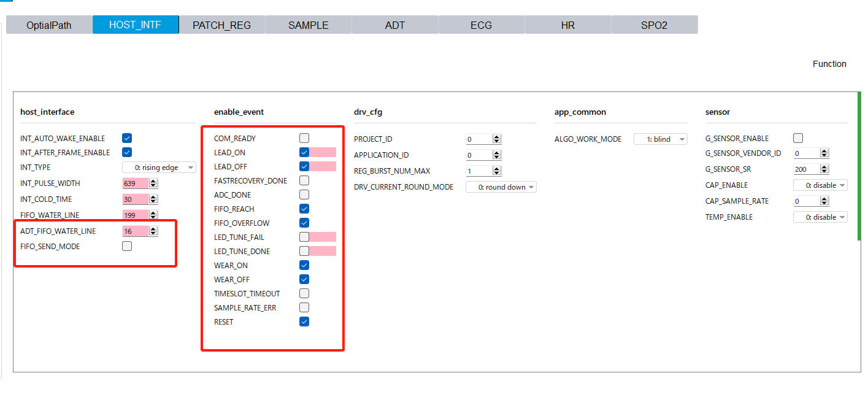Click the Function label
This screenshot has width=868, height=397.
pyautogui.click(x=829, y=64)
